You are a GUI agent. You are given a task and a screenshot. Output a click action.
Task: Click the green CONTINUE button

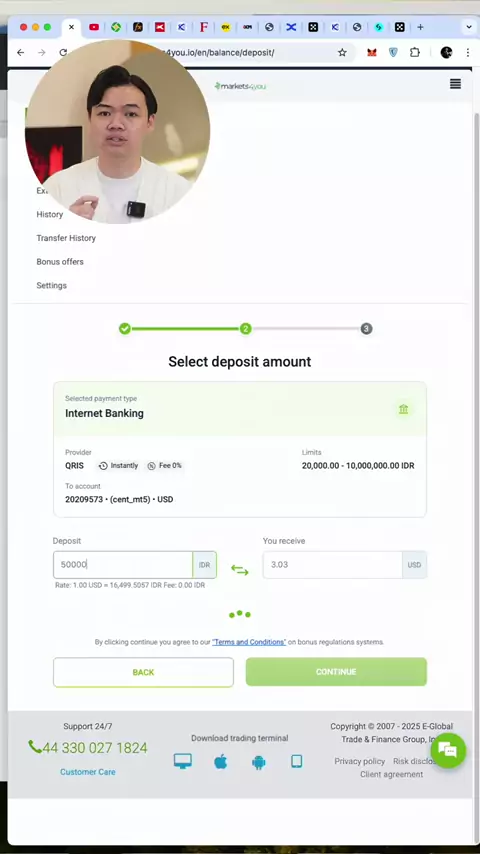[x=336, y=672]
